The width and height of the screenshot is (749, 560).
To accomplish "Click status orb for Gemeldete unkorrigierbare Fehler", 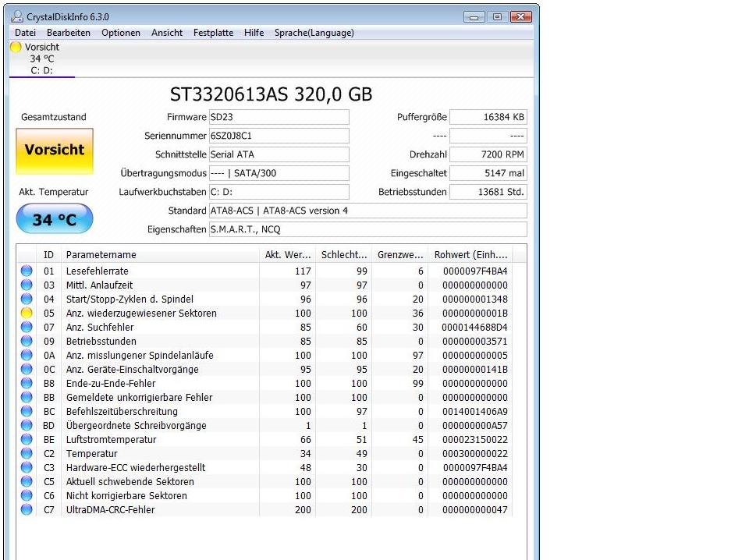I will 27,397.
